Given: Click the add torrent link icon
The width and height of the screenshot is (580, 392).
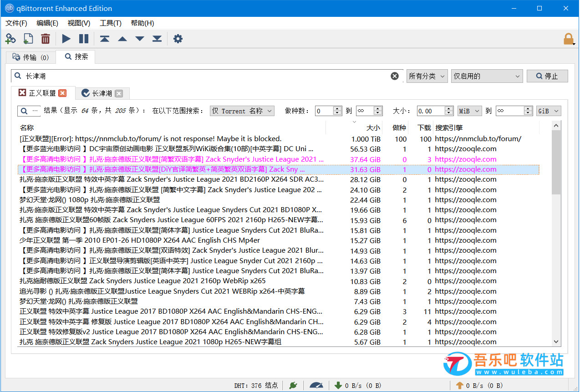Looking at the screenshot, I should click(10, 39).
